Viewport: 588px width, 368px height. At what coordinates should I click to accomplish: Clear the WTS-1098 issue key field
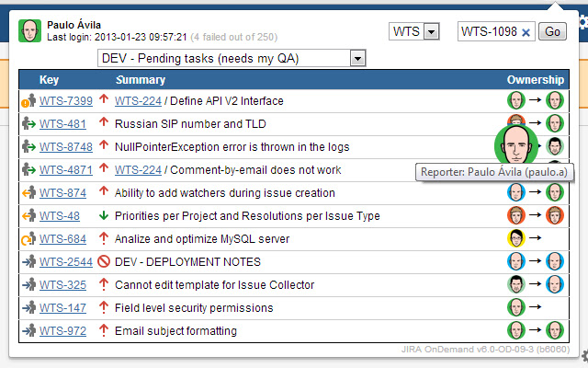[526, 33]
